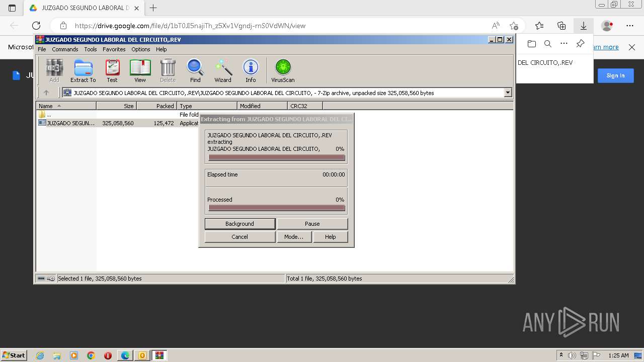Screen dimensions: 644x362
Task: Open the browser Downloads icon
Action: (x=584, y=26)
